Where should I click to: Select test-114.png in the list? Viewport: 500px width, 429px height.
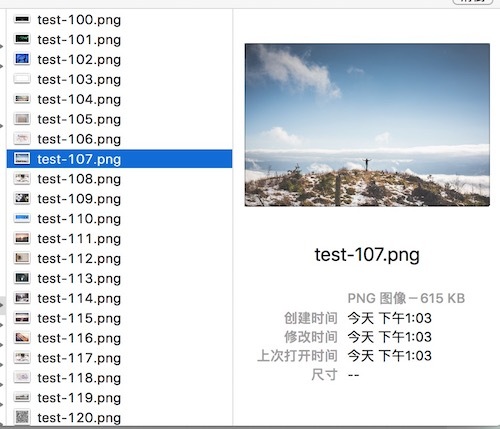[x=119, y=298]
